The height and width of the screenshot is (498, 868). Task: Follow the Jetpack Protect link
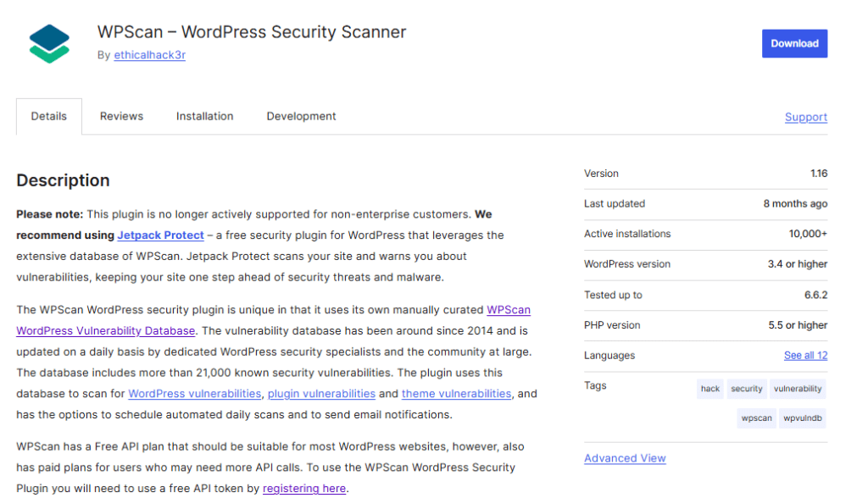tap(160, 235)
